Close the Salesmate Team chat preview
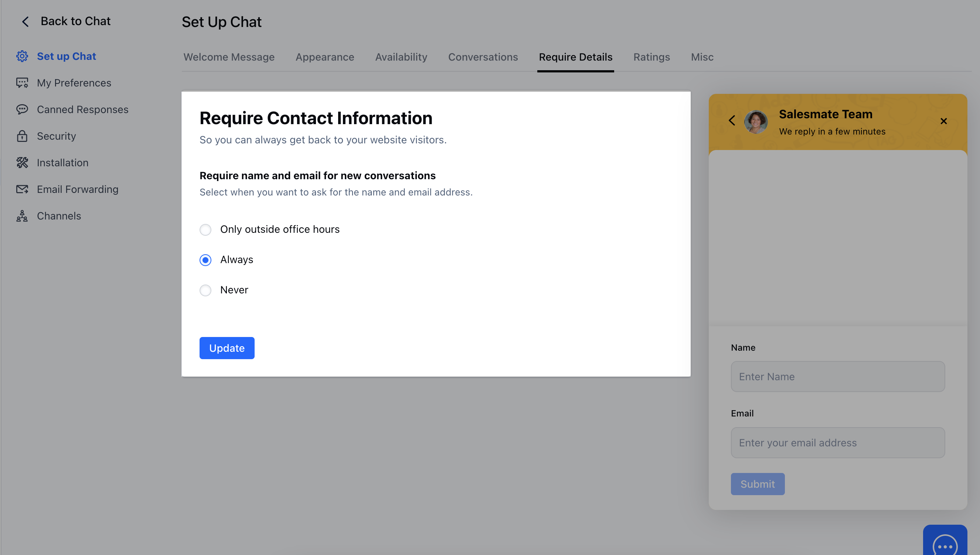 pos(943,121)
